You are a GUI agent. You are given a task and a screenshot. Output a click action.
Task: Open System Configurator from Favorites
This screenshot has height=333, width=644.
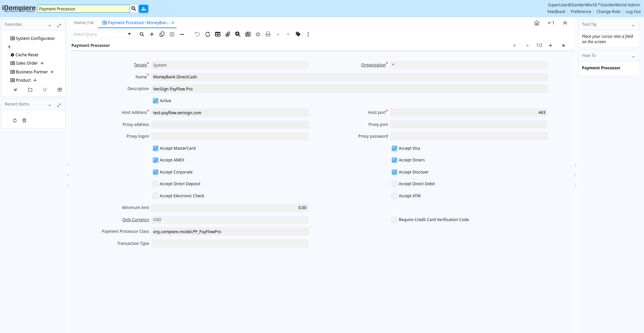tap(35, 39)
